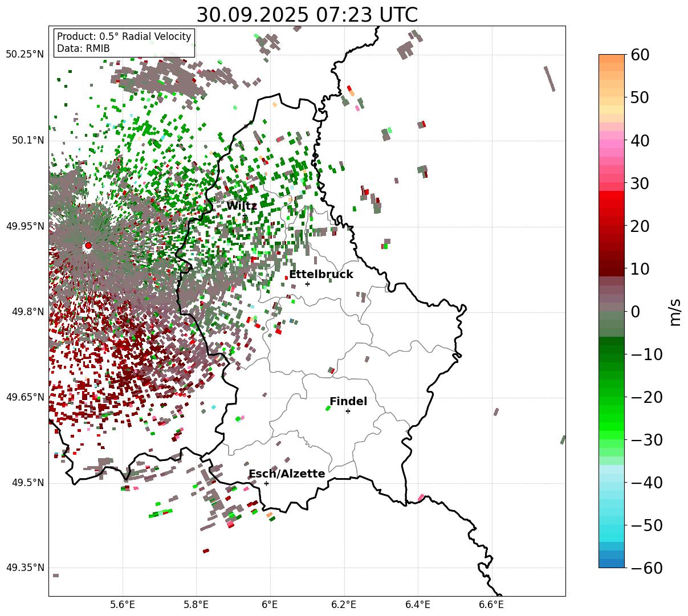688x616 pixels.
Task: Click the 5.6°E longitude label
Action: coord(123,605)
